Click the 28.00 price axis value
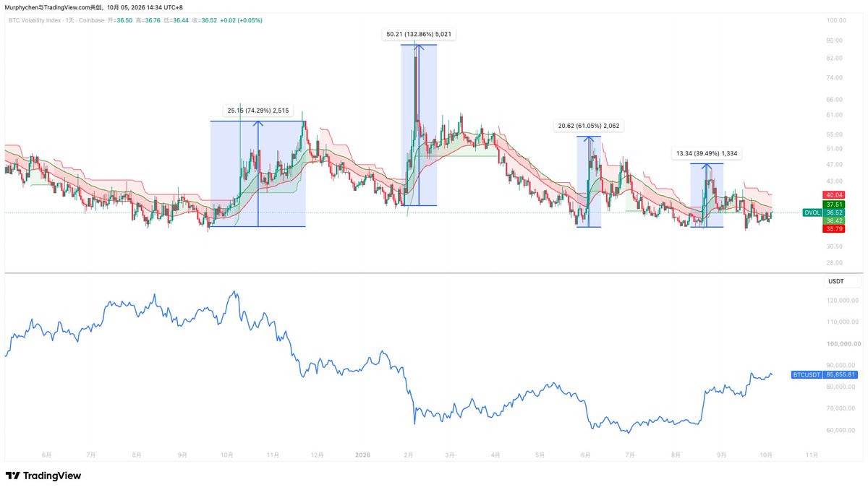This screenshot has height=490, width=868. [x=835, y=263]
